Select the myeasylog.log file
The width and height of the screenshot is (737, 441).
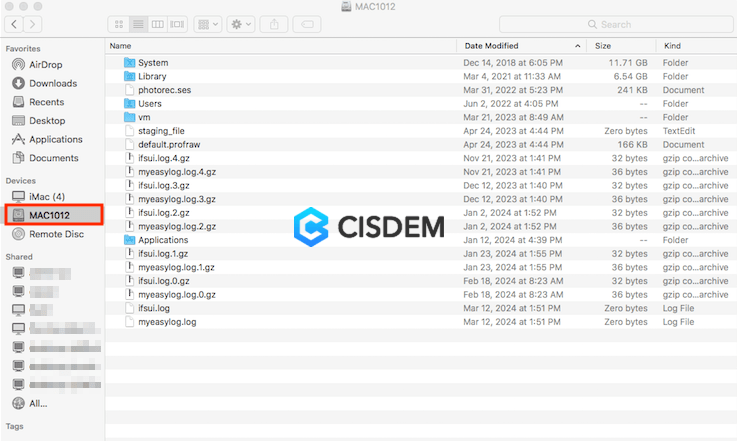coord(167,322)
